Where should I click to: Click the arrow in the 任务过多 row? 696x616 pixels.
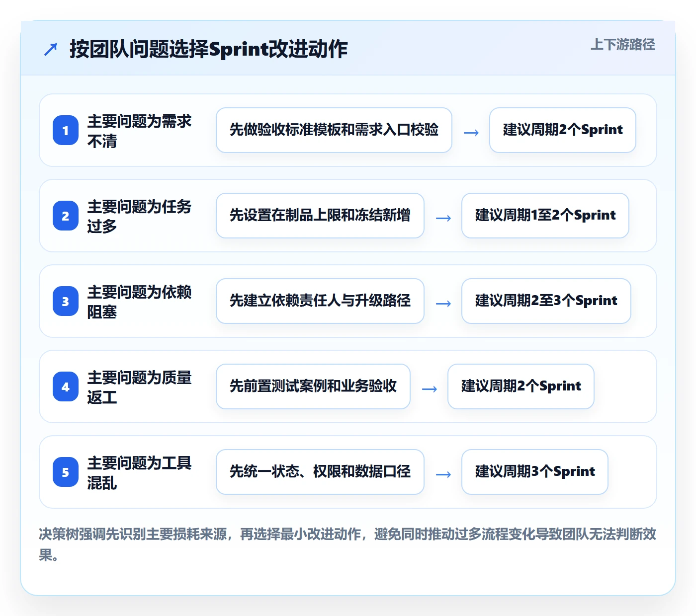tap(443, 218)
